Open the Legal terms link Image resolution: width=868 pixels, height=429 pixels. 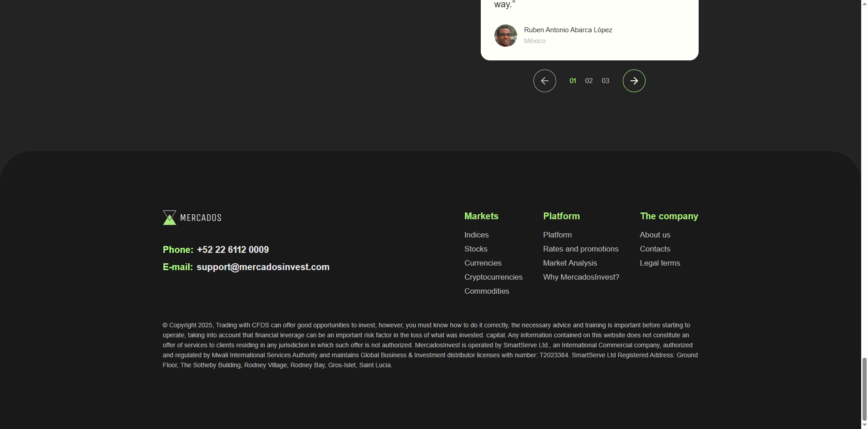660,263
